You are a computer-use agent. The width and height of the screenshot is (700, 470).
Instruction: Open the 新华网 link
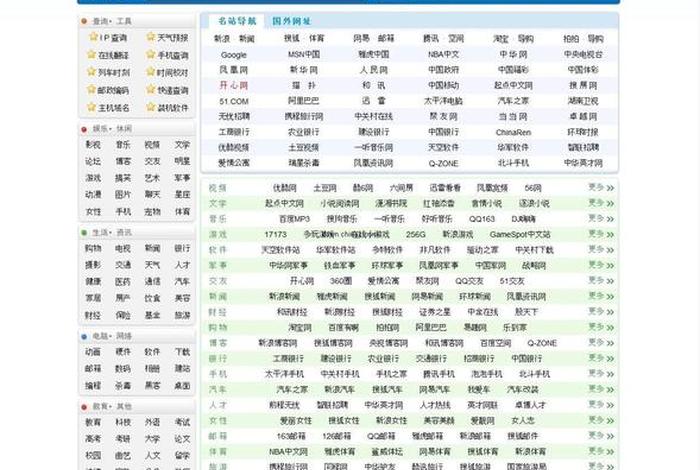pyautogui.click(x=304, y=70)
